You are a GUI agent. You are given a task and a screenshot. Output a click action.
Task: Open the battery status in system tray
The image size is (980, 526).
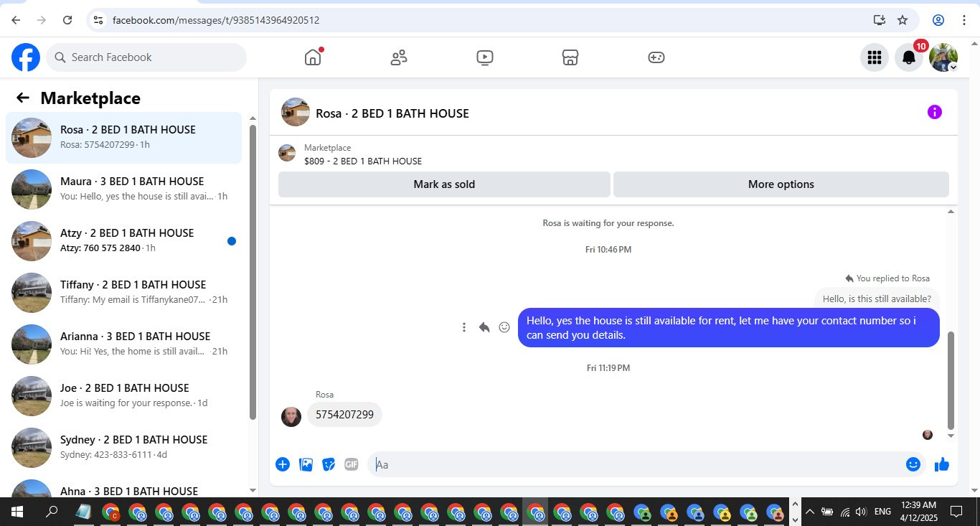point(827,512)
